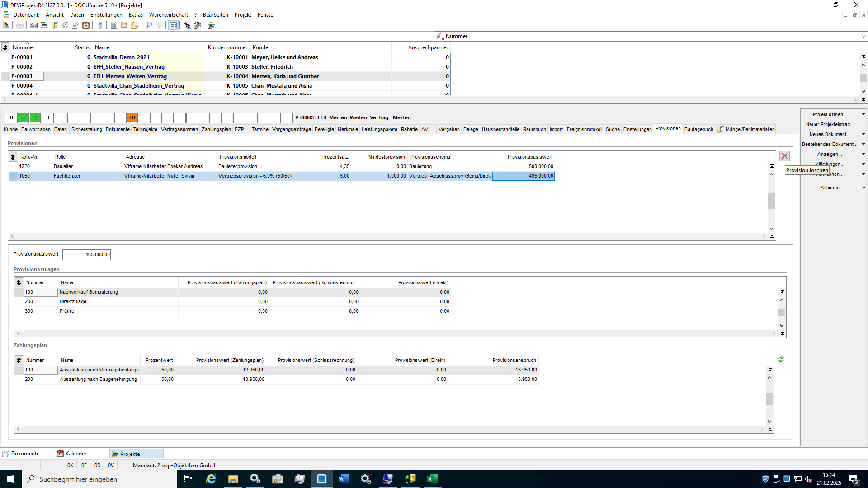Open the Einstellungen menu in menu bar
Viewport: 868px width, 488px height.
106,15
